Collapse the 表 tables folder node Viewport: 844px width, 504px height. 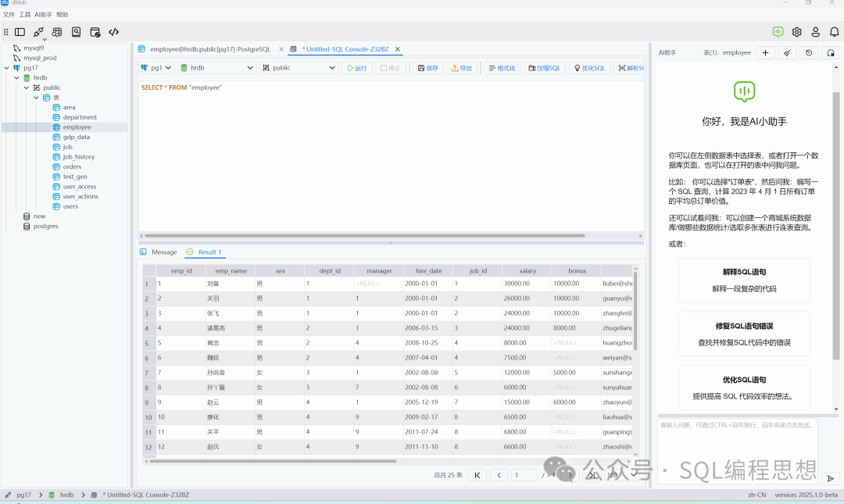point(37,98)
